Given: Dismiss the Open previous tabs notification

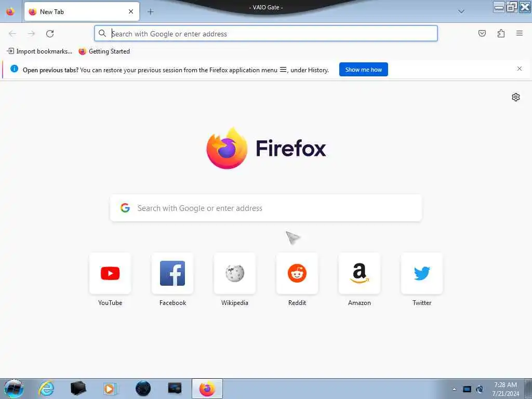Looking at the screenshot, I should (519, 69).
